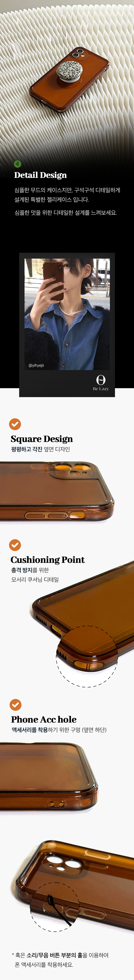134x980 pixels.
Task: Click the Be Lazy brand text
Action: 101,389
